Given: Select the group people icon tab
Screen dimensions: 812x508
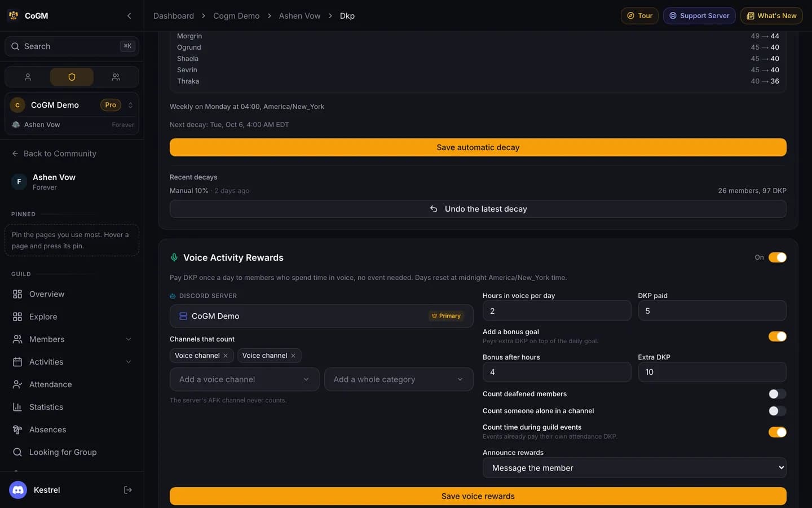Looking at the screenshot, I should [116, 77].
